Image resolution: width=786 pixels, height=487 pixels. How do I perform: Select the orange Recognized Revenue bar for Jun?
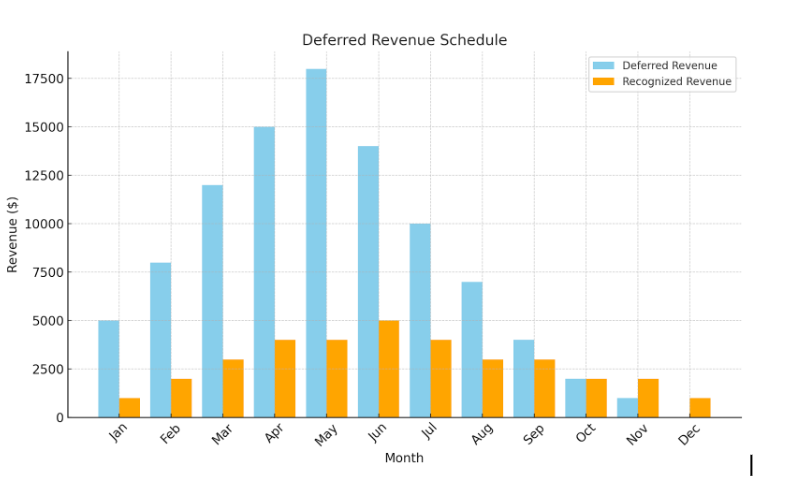pyautogui.click(x=389, y=369)
